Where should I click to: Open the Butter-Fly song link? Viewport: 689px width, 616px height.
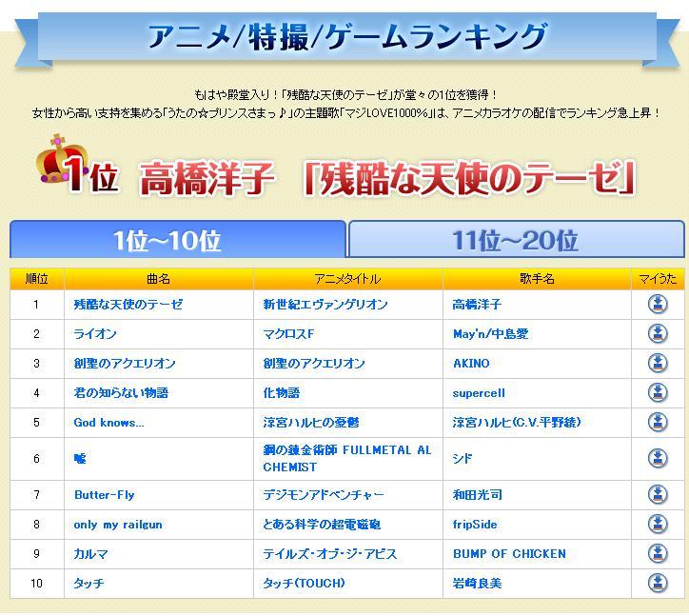[x=104, y=495]
